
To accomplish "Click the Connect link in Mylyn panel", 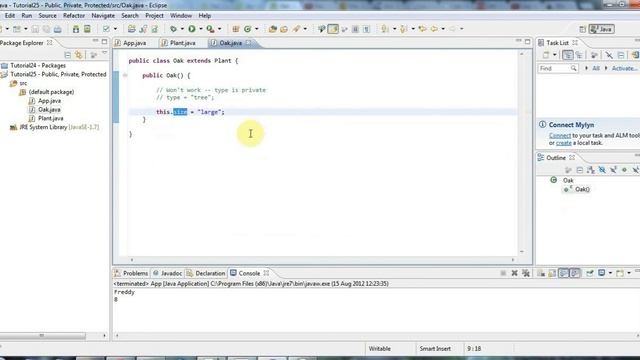I will tap(560, 136).
